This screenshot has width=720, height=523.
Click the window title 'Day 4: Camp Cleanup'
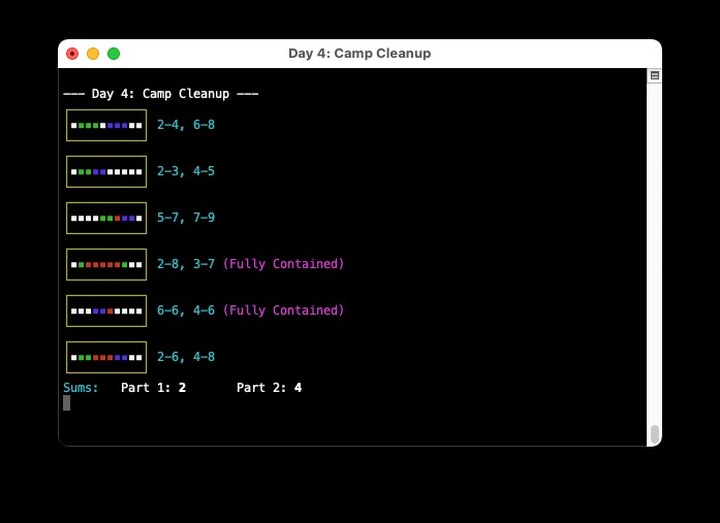point(360,53)
